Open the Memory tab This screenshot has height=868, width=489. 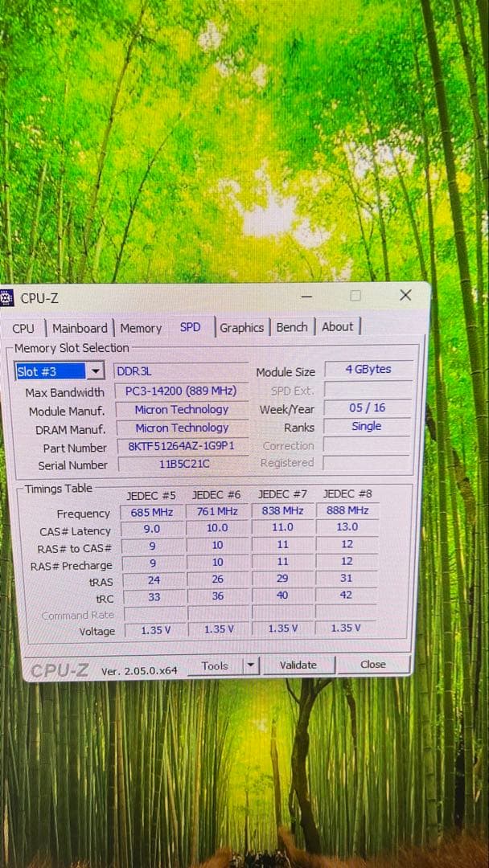(x=141, y=328)
